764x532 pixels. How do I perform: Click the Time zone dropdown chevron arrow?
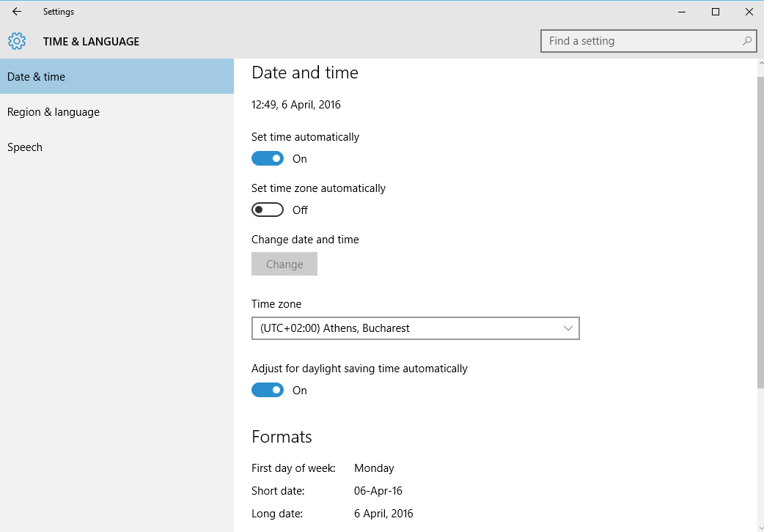568,328
